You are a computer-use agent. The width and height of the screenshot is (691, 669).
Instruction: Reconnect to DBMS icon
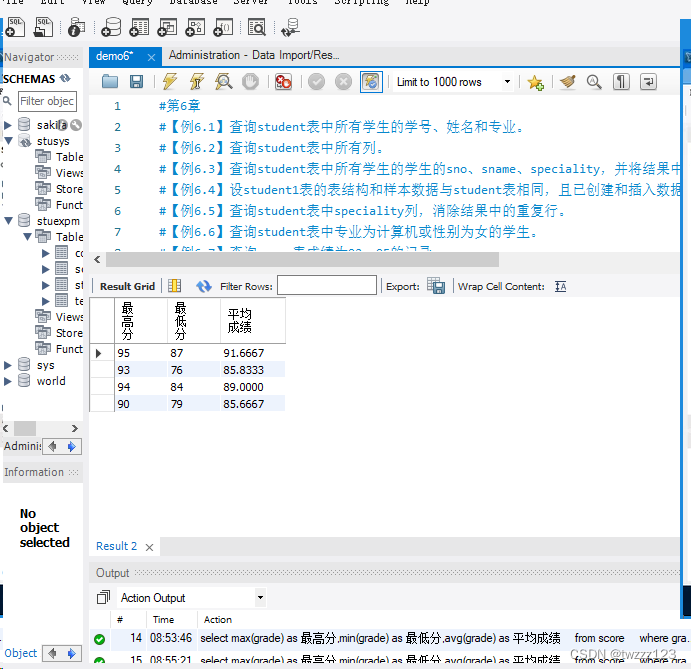tap(290, 27)
